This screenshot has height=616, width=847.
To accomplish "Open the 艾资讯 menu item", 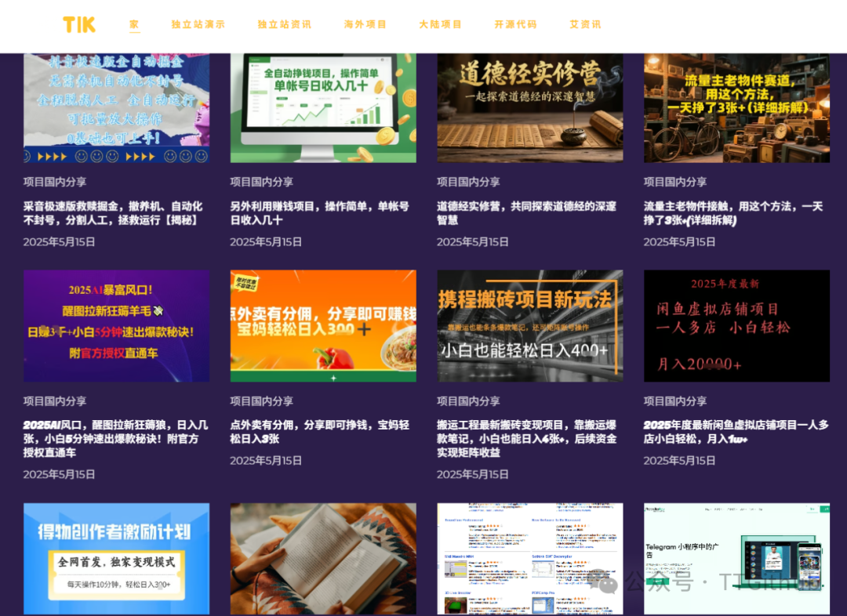I will (585, 24).
